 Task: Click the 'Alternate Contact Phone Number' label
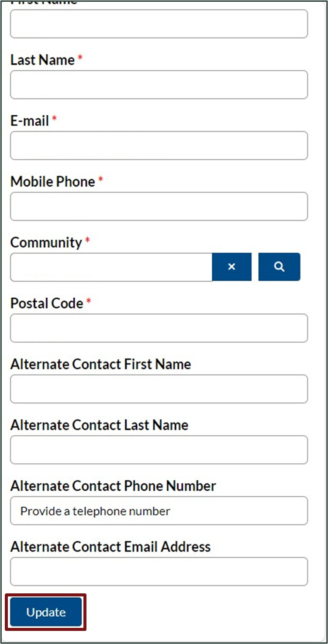point(113,486)
